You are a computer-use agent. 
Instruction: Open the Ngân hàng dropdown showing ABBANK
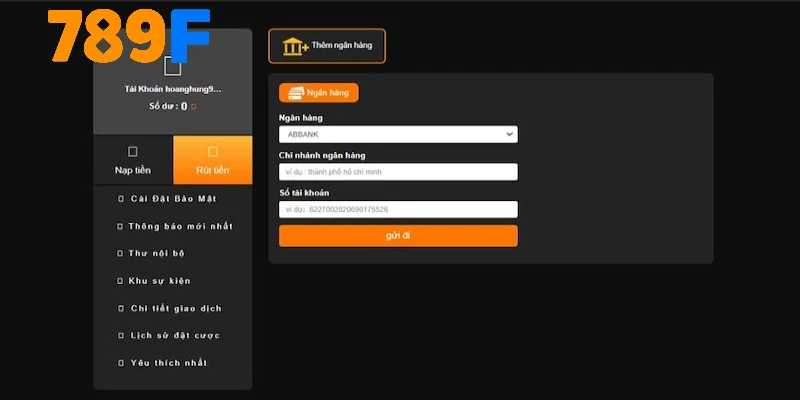tap(397, 134)
